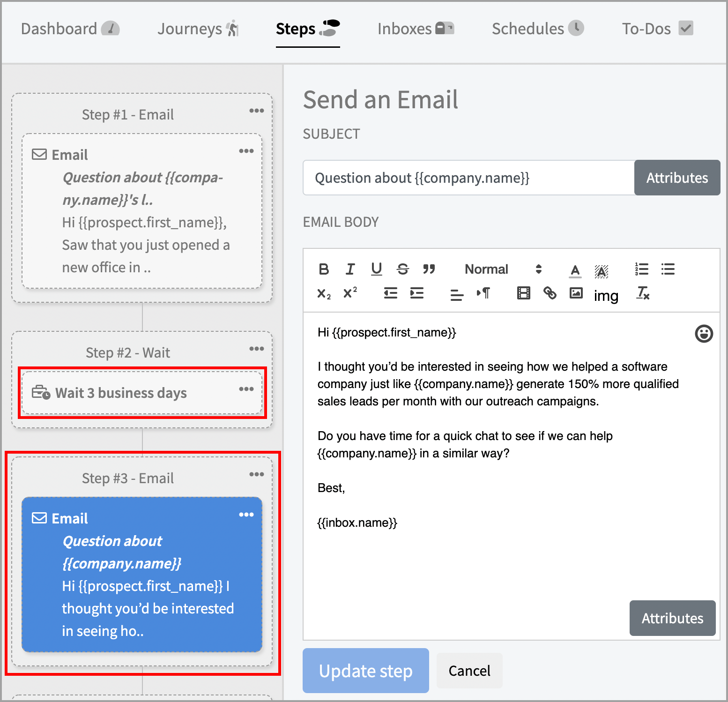
Task: Toggle bold formatting in email editor
Action: point(324,269)
